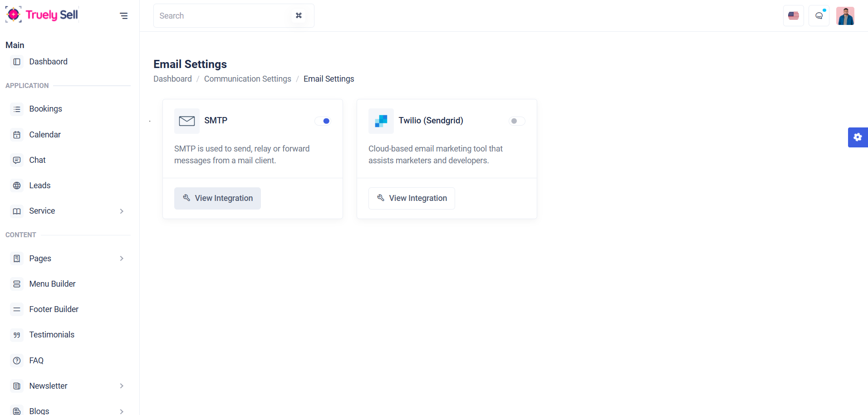Click View Integration button for SMTP
Viewport: 868px width, 415px height.
[217, 198]
